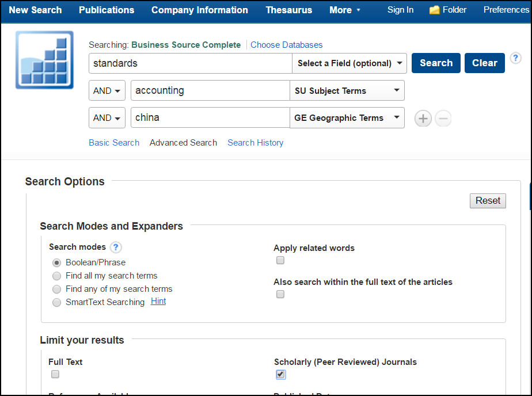This screenshot has height=396, width=532.
Task: Click the china search input field
Action: (x=210, y=117)
